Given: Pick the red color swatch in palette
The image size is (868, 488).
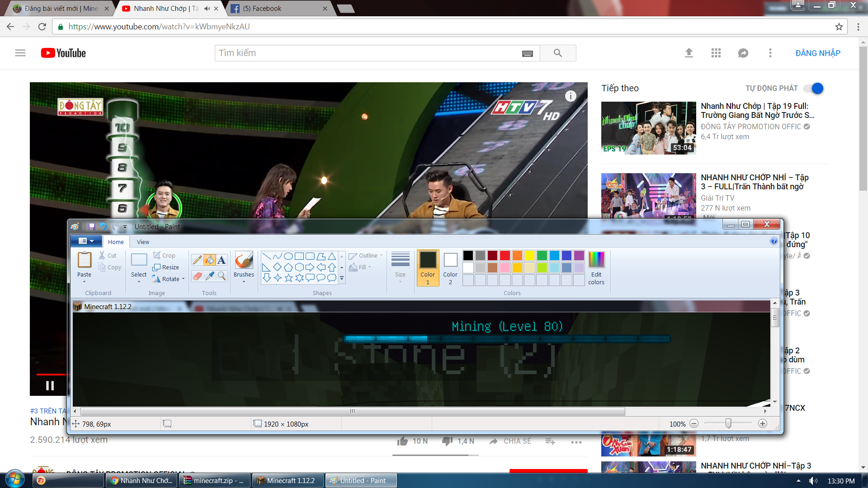Looking at the screenshot, I should point(505,255).
